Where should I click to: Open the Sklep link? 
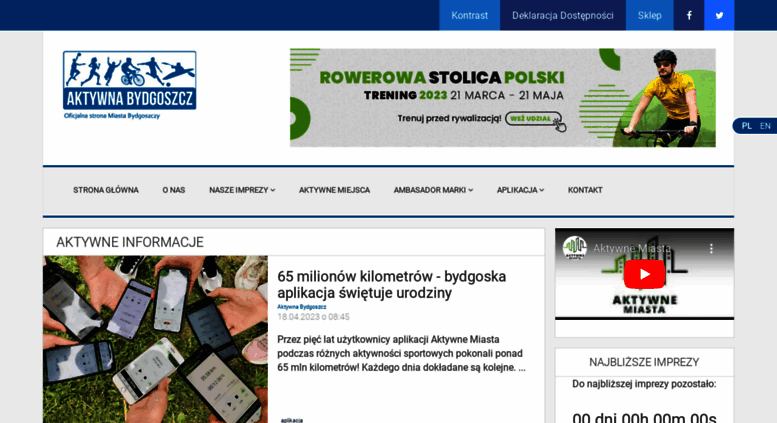pos(649,15)
